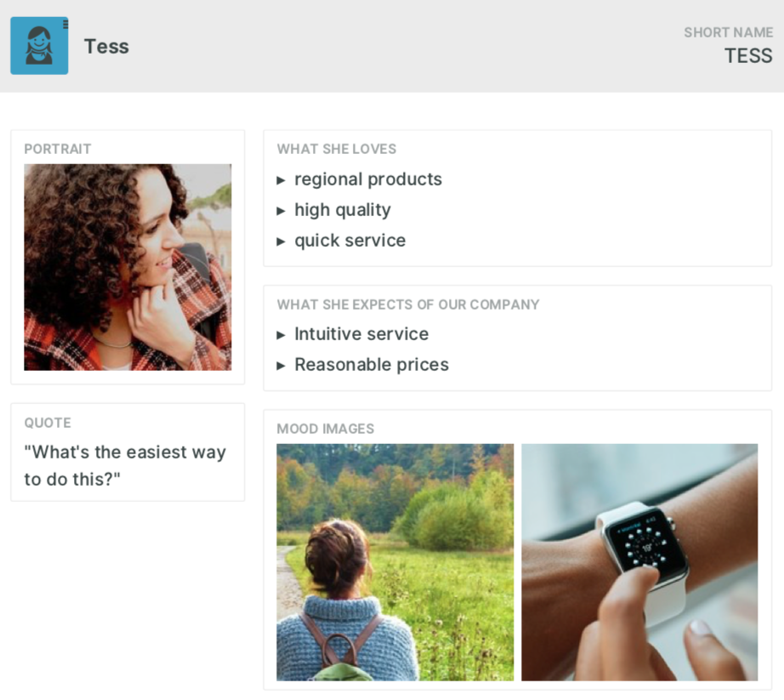Click the arrow bullet beside Reasonable prices
The height and width of the screenshot is (700, 784).
(281, 366)
